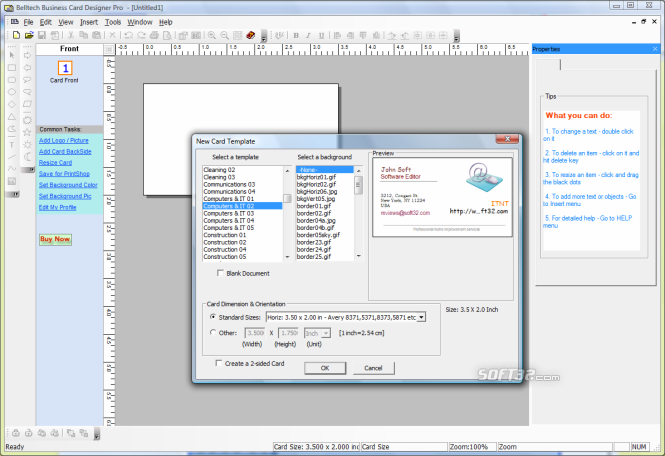Select the star shape tool
665x456 pixels.
click(x=27, y=132)
